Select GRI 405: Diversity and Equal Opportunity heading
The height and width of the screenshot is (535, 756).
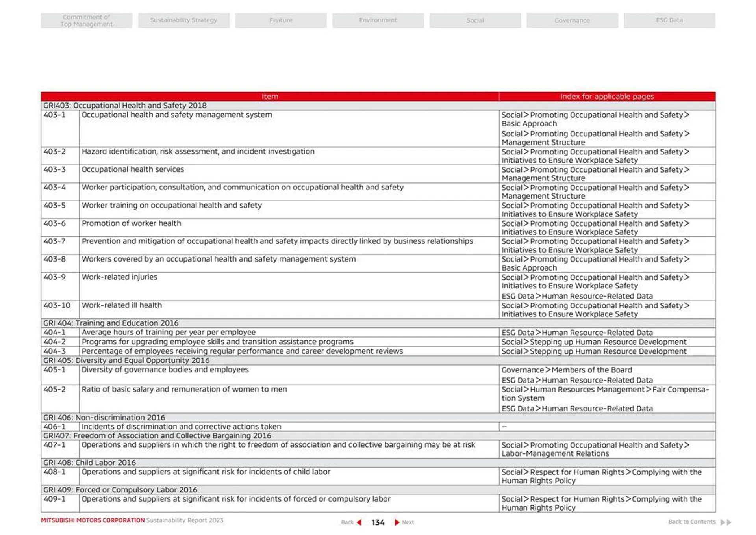(126, 360)
